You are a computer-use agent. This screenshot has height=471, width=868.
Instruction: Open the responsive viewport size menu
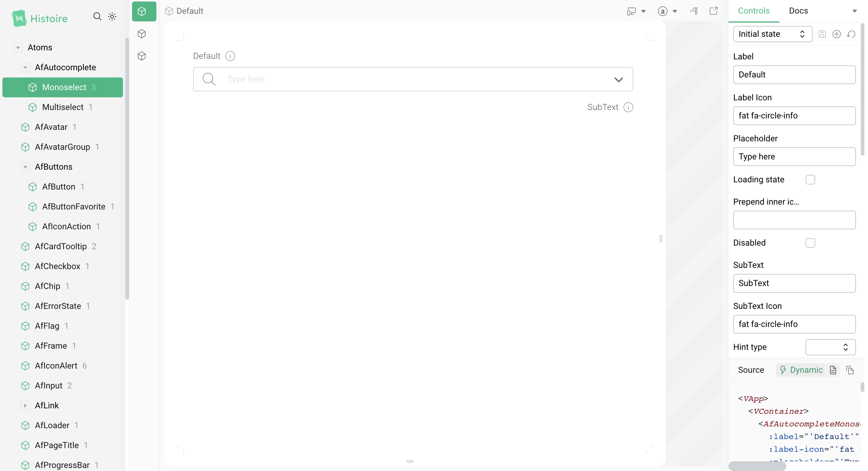tap(636, 11)
